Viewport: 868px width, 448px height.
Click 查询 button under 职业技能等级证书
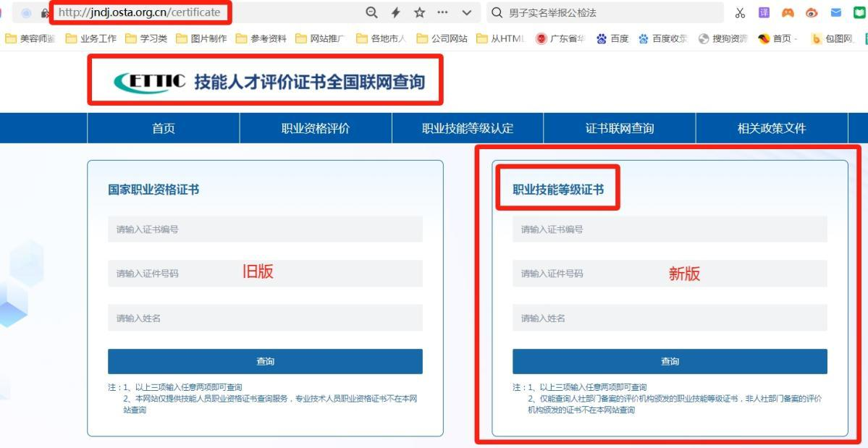tap(670, 361)
